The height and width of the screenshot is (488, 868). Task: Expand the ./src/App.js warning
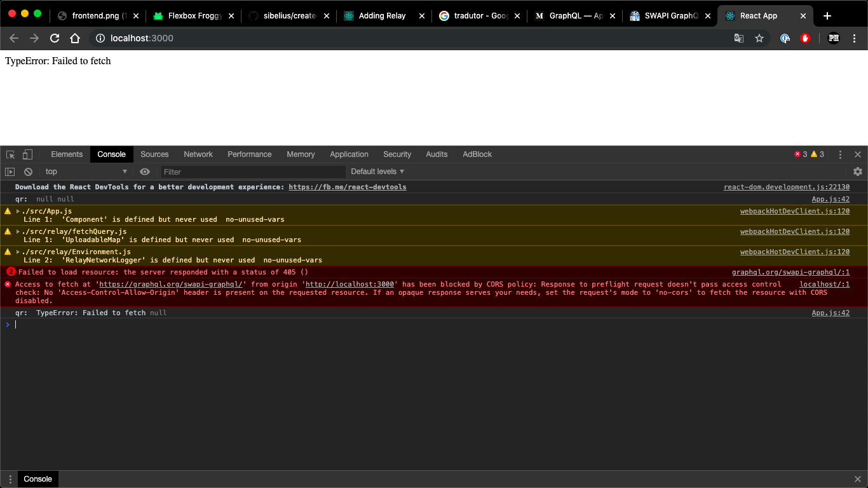point(18,211)
